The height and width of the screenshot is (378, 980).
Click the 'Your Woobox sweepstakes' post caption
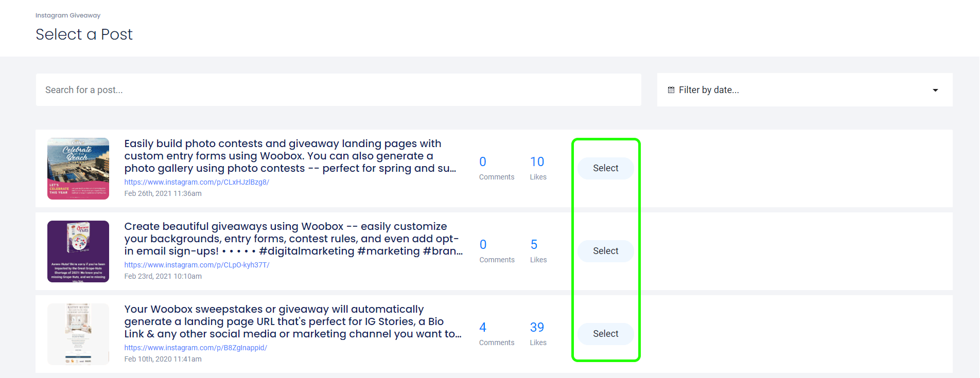coord(292,321)
